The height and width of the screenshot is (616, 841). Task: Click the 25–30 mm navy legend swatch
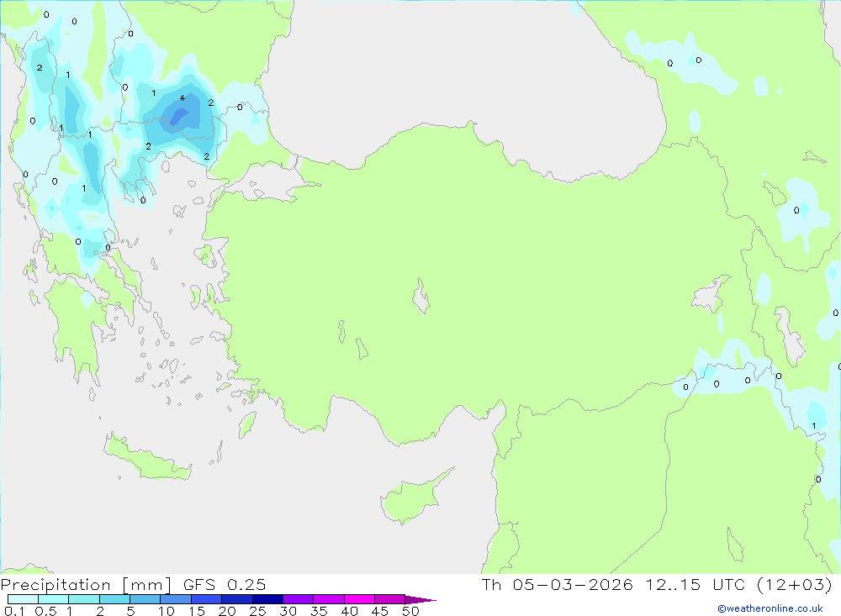tap(267, 599)
